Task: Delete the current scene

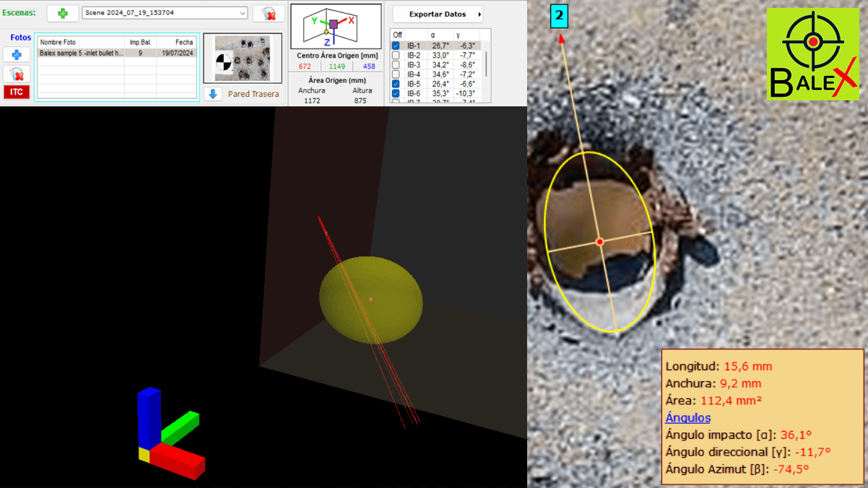Action: (269, 13)
